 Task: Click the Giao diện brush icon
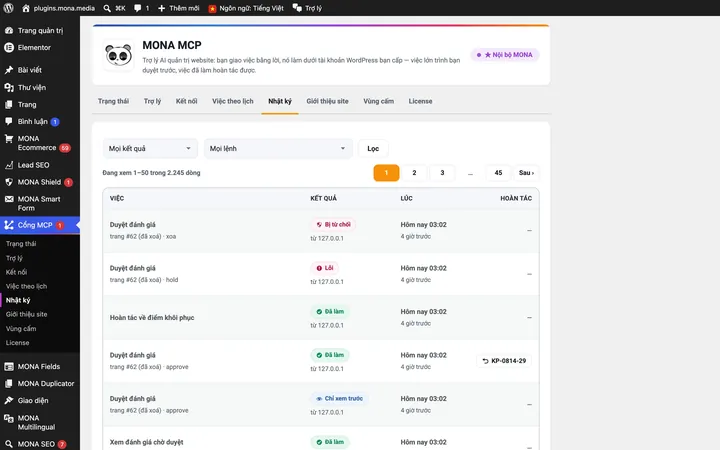9,400
